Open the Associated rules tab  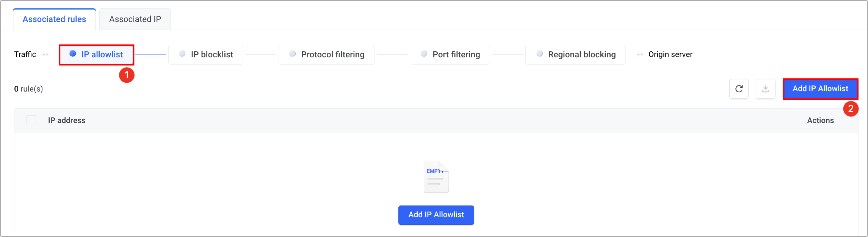pyautogui.click(x=54, y=19)
